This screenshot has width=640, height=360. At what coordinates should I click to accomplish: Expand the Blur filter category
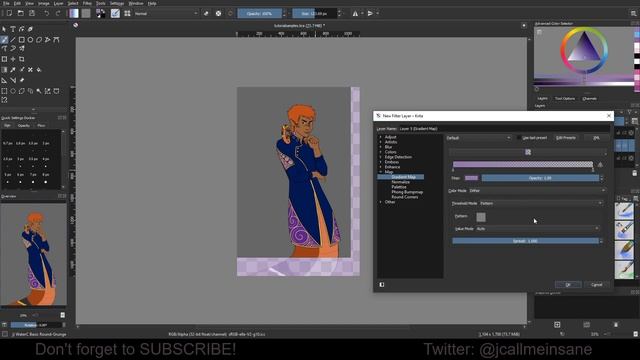(x=380, y=147)
